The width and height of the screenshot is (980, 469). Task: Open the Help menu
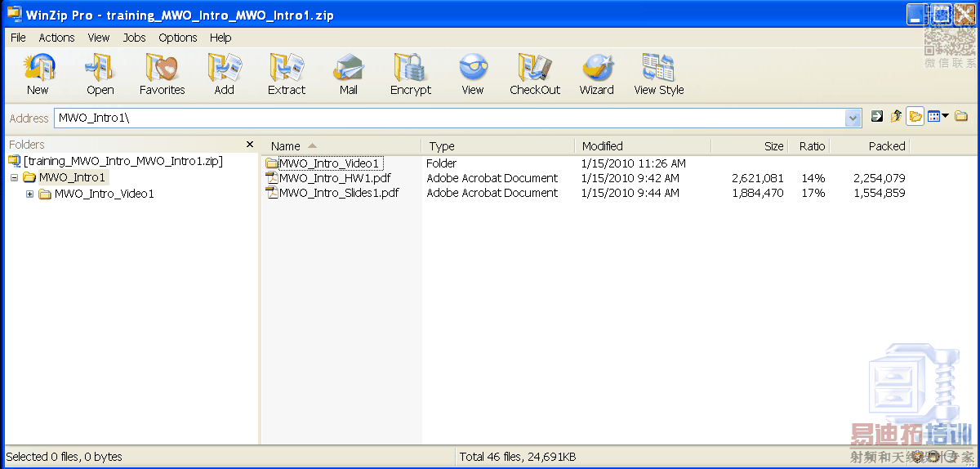(220, 38)
